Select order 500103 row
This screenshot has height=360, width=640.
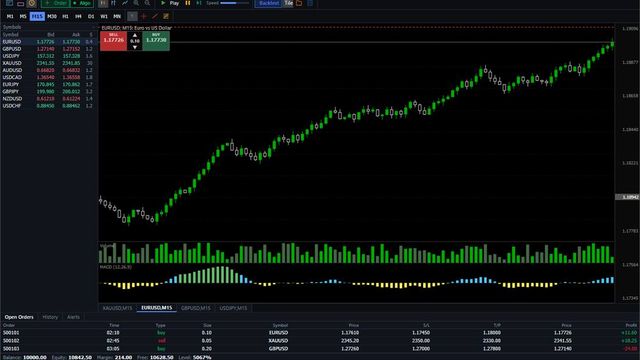tap(320, 349)
